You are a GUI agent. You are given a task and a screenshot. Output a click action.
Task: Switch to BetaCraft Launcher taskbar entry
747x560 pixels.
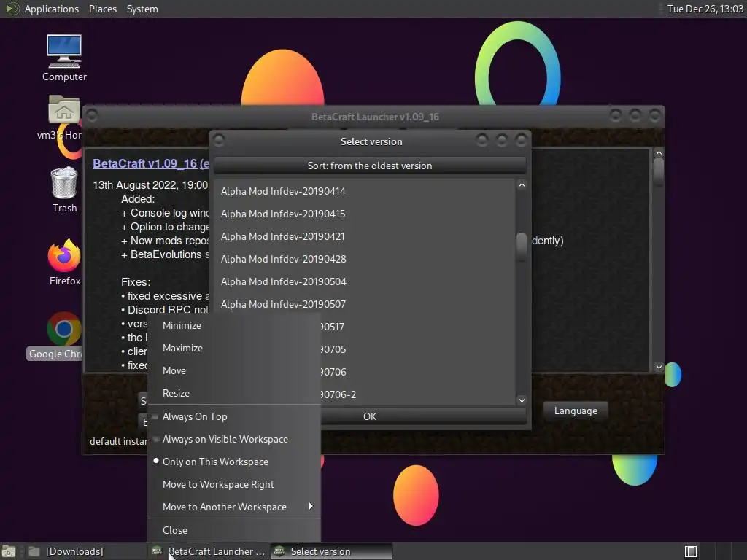pos(209,551)
